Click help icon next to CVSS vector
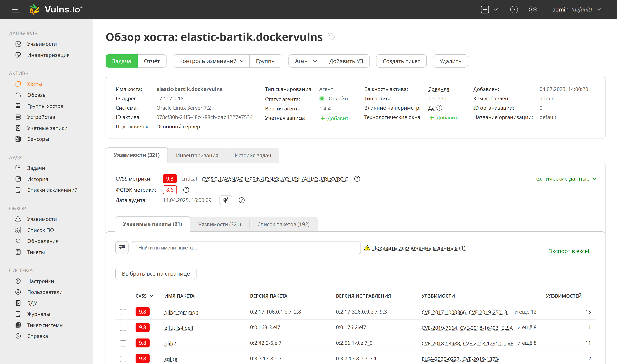 [x=357, y=179]
